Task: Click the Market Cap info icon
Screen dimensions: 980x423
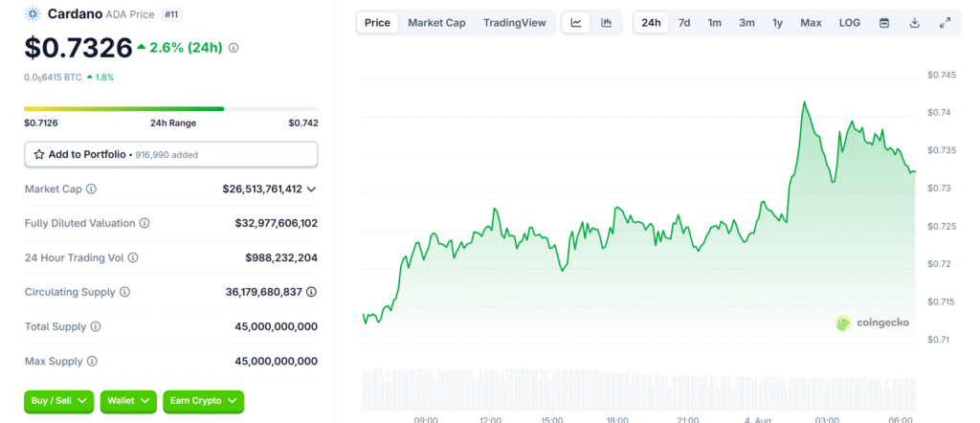Action: click(x=91, y=189)
